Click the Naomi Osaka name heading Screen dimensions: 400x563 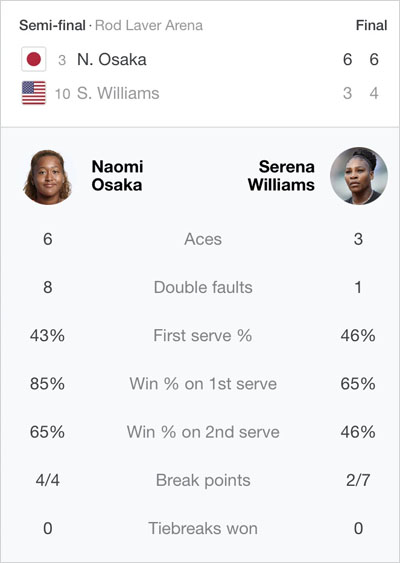point(117,176)
